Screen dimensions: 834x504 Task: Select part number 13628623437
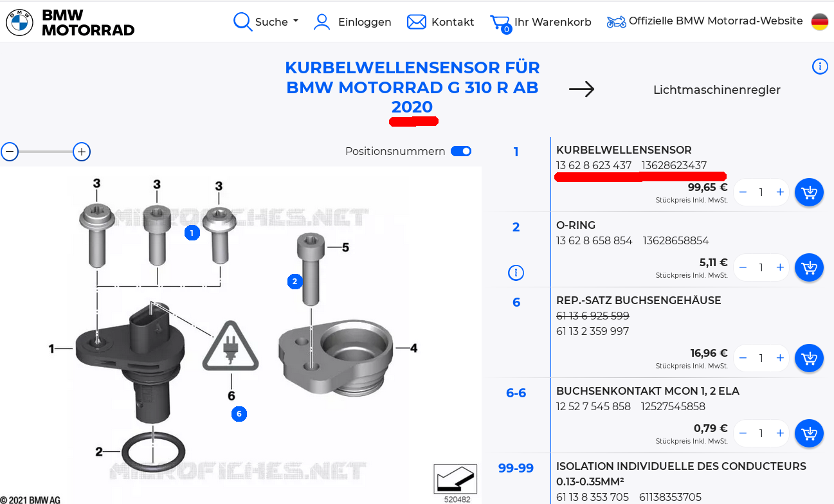tap(674, 165)
